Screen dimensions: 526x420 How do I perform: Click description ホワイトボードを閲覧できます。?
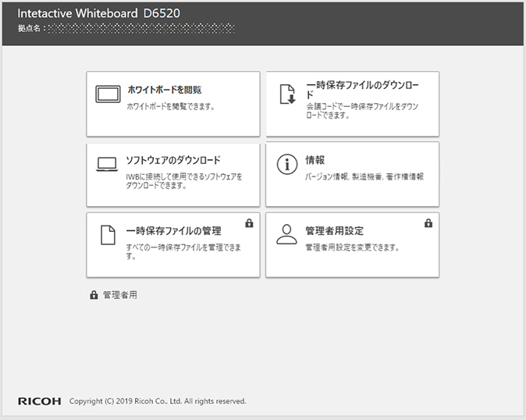pos(170,107)
